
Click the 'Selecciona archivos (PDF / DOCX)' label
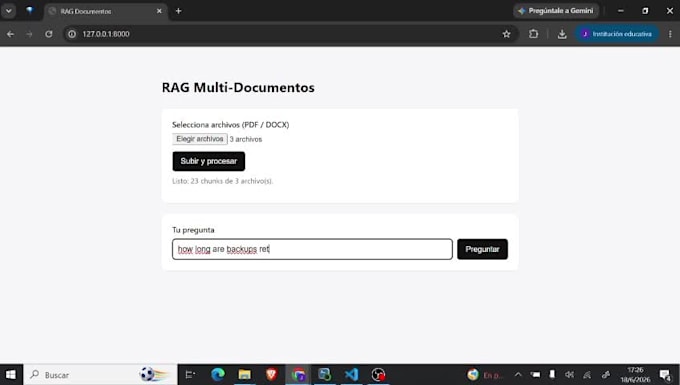(x=231, y=125)
